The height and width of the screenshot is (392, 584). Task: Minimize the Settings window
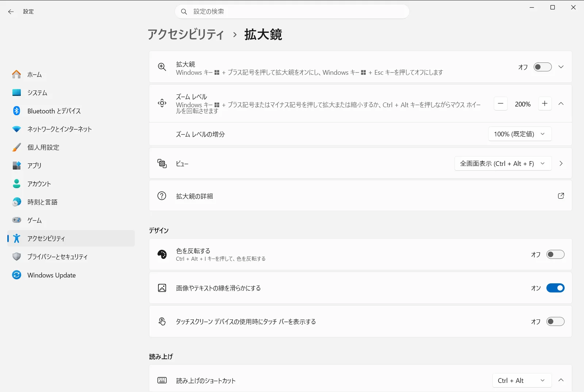pos(532,7)
